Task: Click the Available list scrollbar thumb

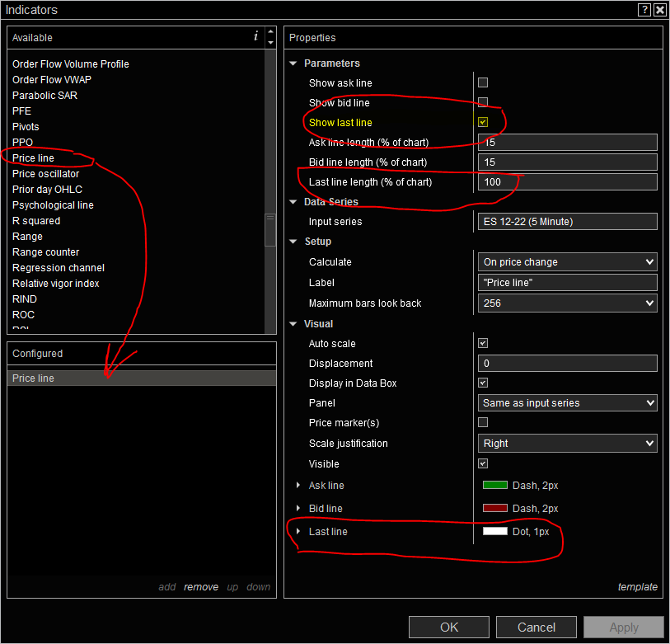Action: pos(270,230)
